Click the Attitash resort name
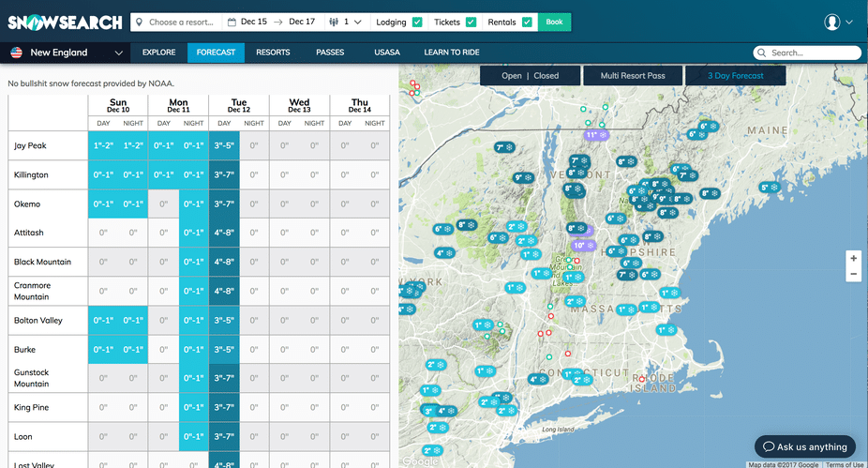The image size is (868, 468). click(x=29, y=233)
